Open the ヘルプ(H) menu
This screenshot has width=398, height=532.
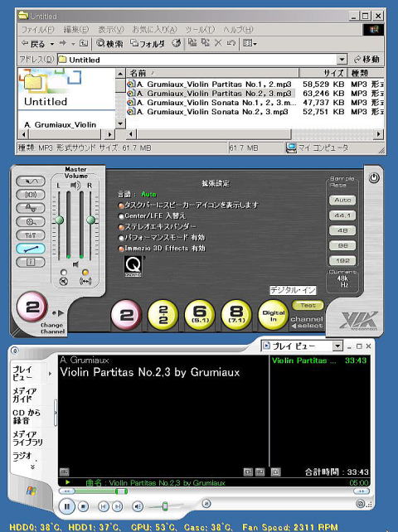click(238, 30)
